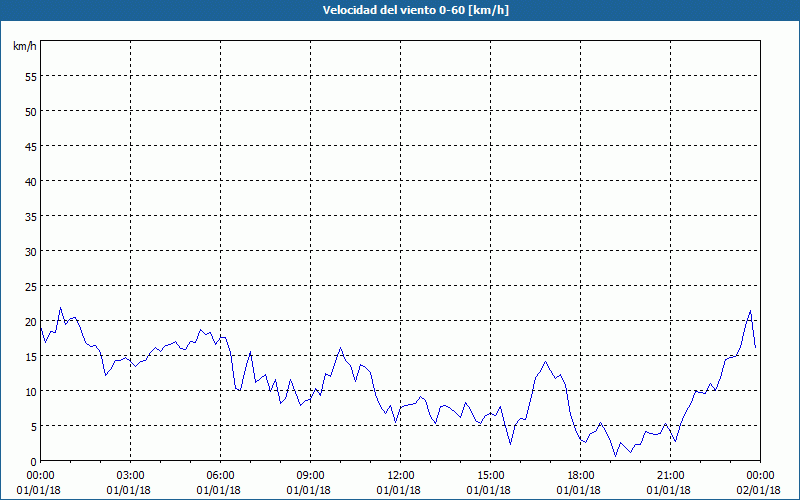
Task: Click the 01/01/18 date under 03:00
Action: pos(129,490)
